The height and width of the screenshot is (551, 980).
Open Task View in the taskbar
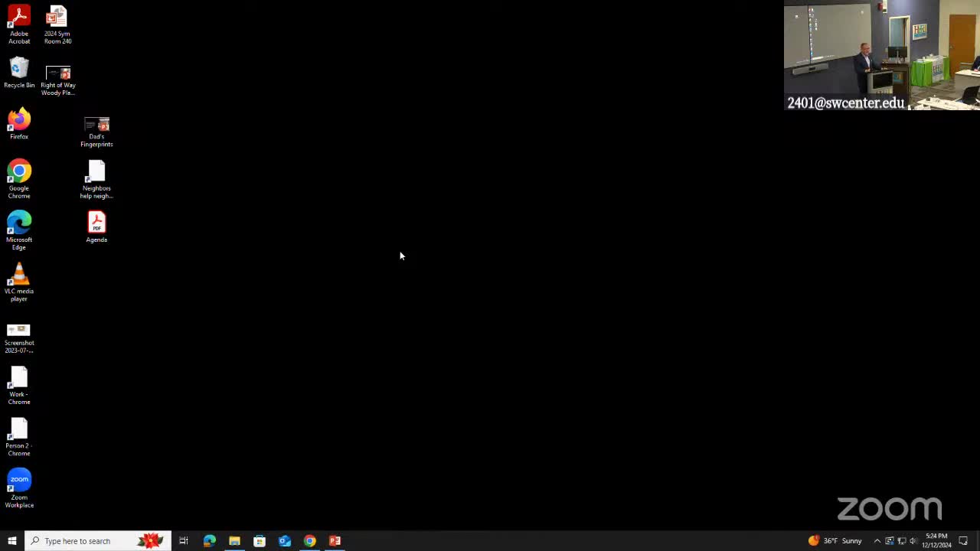pos(184,541)
